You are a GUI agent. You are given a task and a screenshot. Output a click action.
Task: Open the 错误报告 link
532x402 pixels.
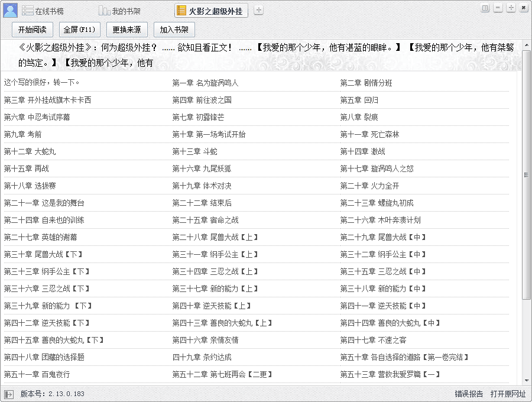coord(469,394)
